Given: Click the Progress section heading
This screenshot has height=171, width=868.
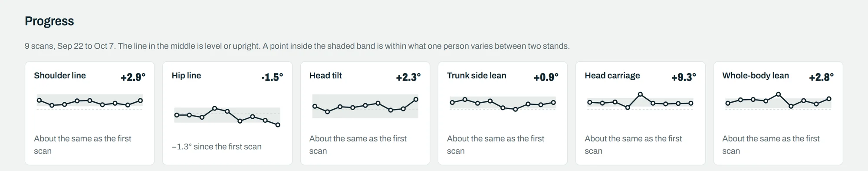Looking at the screenshot, I should pyautogui.click(x=49, y=21).
